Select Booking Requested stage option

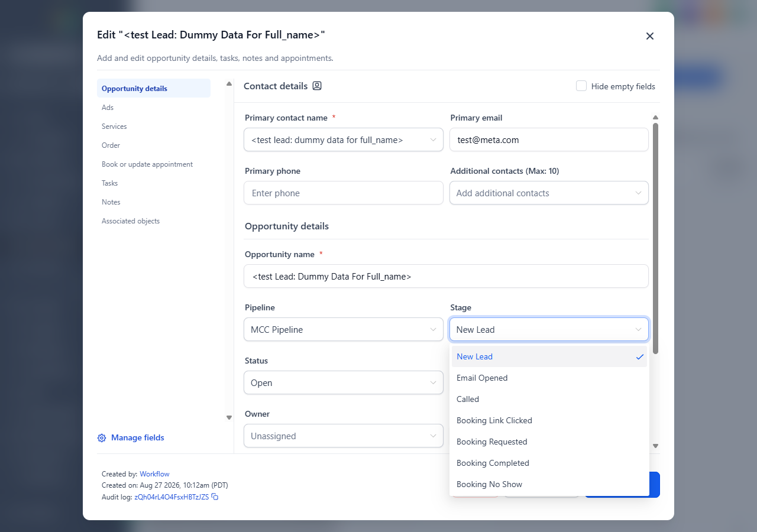(x=549, y=442)
